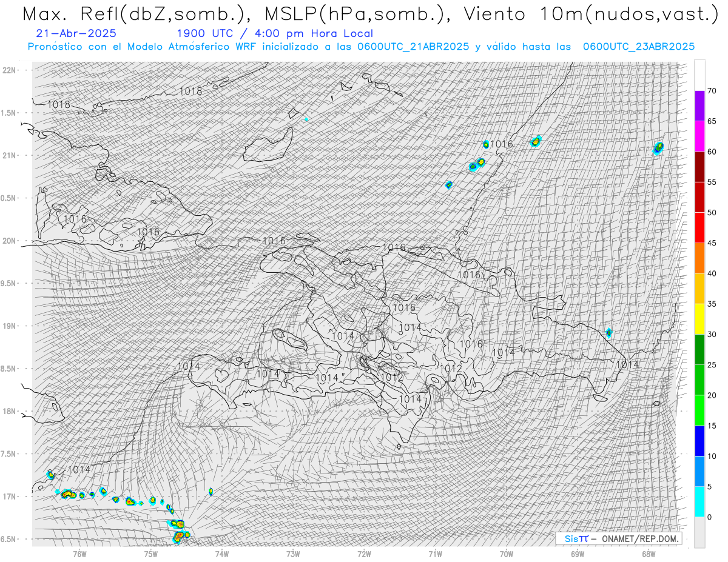
Task: Click the '75W' longitude label
Action: click(x=150, y=554)
